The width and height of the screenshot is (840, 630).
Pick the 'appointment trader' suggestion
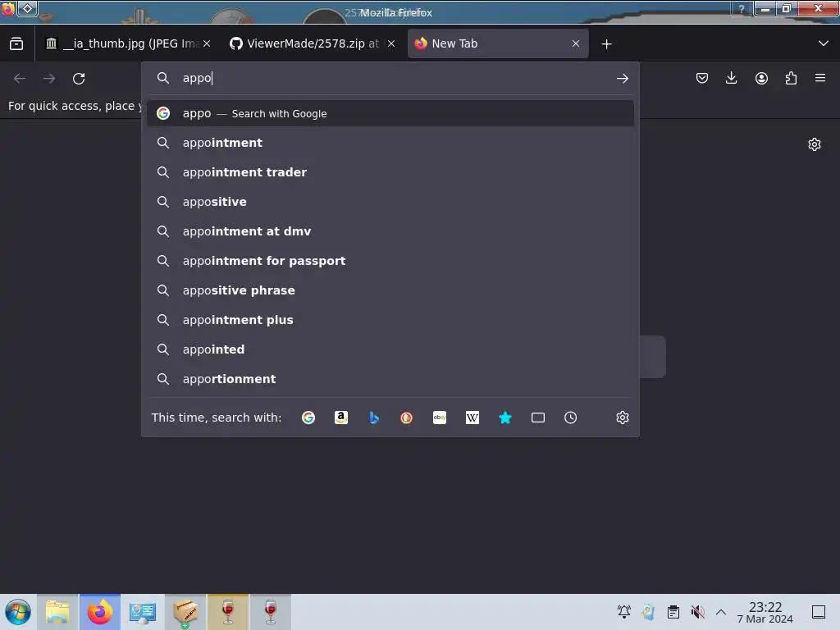(390, 172)
